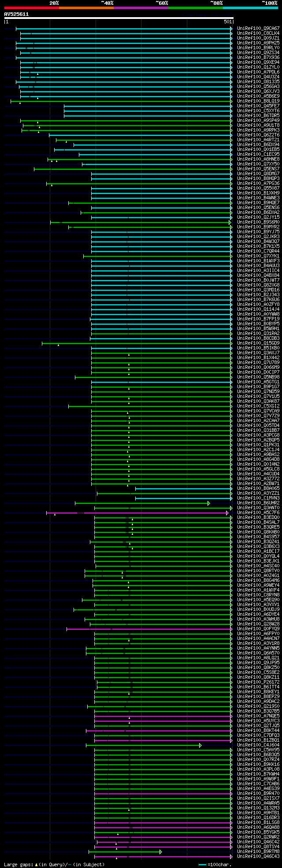Select the UniRef100_B8A065 label

[x=258, y=489]
